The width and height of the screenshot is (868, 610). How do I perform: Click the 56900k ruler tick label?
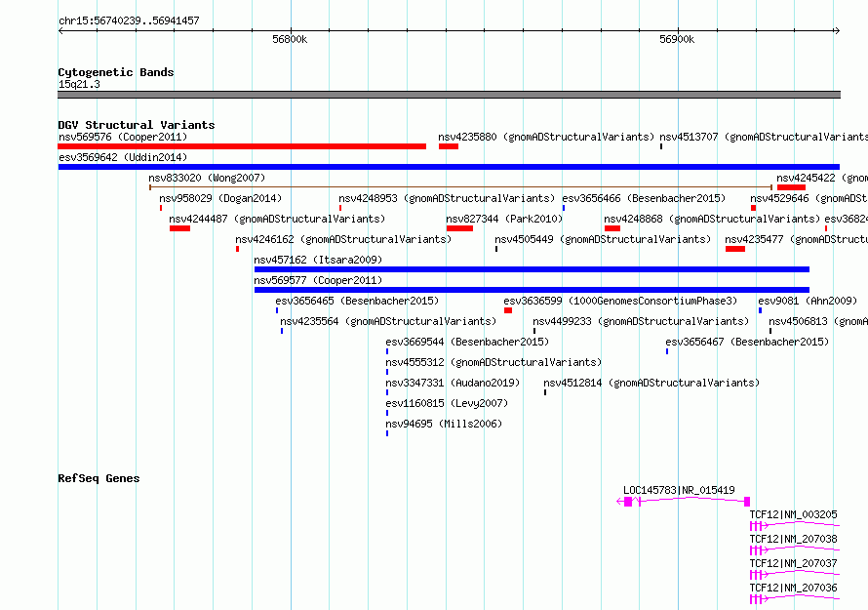677,39
